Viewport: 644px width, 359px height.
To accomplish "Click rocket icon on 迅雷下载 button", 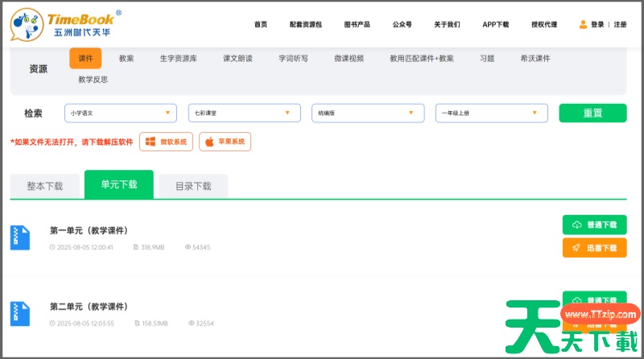I will pyautogui.click(x=576, y=248).
